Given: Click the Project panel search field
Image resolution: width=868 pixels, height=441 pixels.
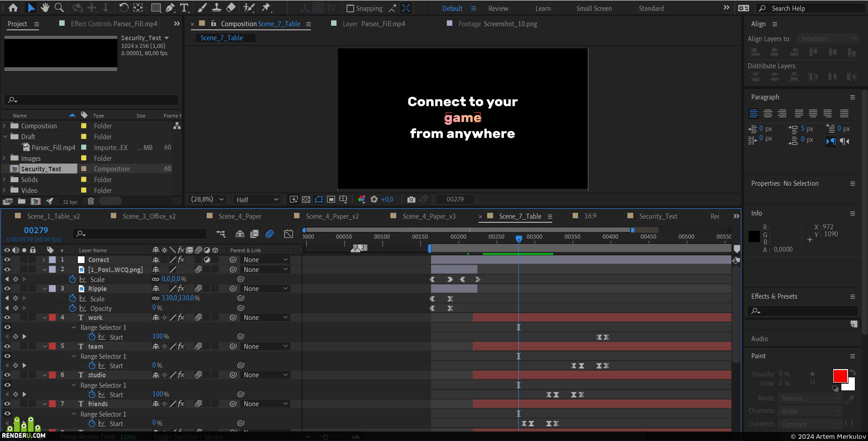Looking at the screenshot, I should point(91,100).
